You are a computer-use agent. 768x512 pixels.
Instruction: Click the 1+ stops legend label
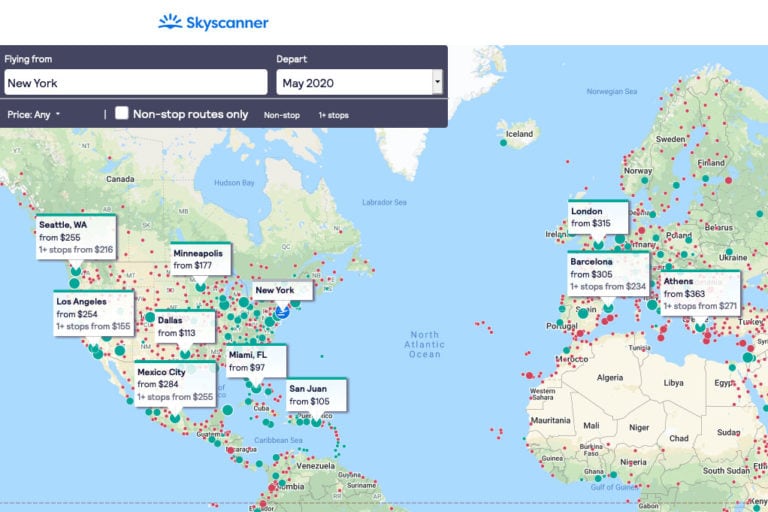click(x=334, y=115)
